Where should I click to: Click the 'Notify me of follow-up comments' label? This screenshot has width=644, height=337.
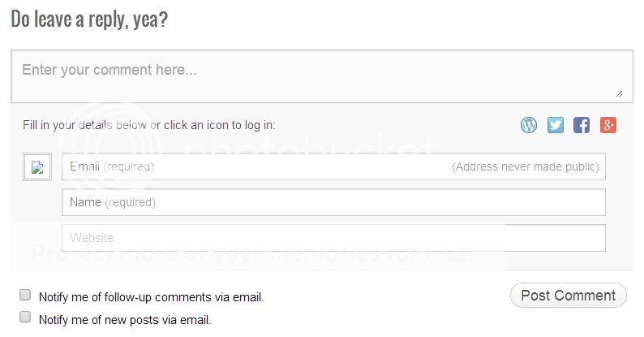151,297
